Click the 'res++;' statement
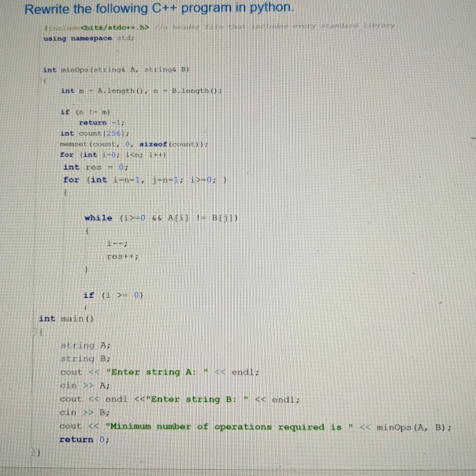The width and height of the screenshot is (476, 476). coord(122,256)
